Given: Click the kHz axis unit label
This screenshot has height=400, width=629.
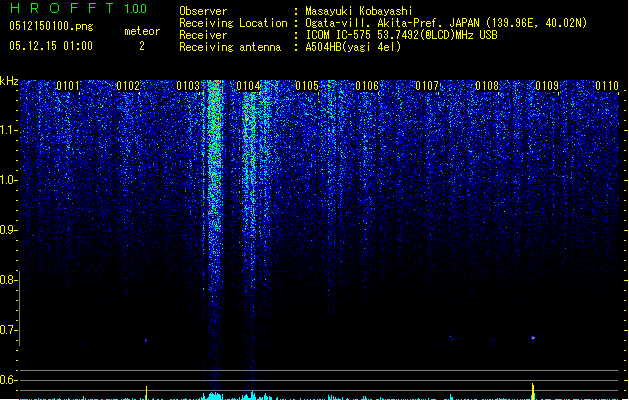Looking at the screenshot, I should [9, 81].
